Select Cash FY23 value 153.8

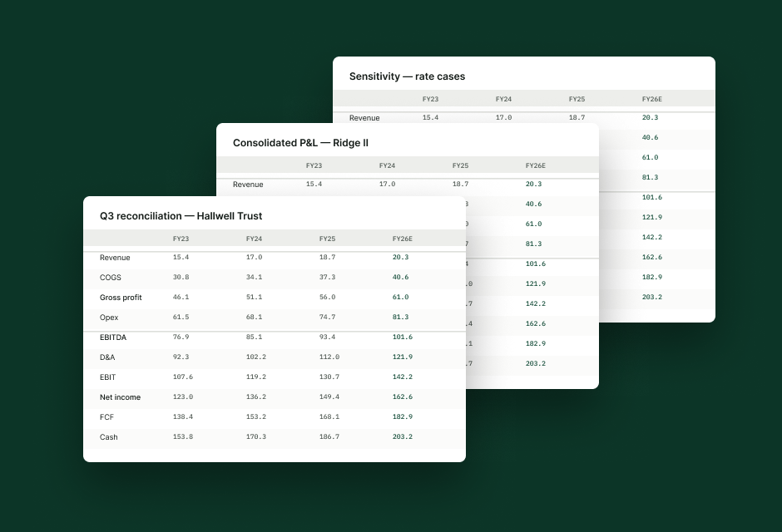point(182,436)
